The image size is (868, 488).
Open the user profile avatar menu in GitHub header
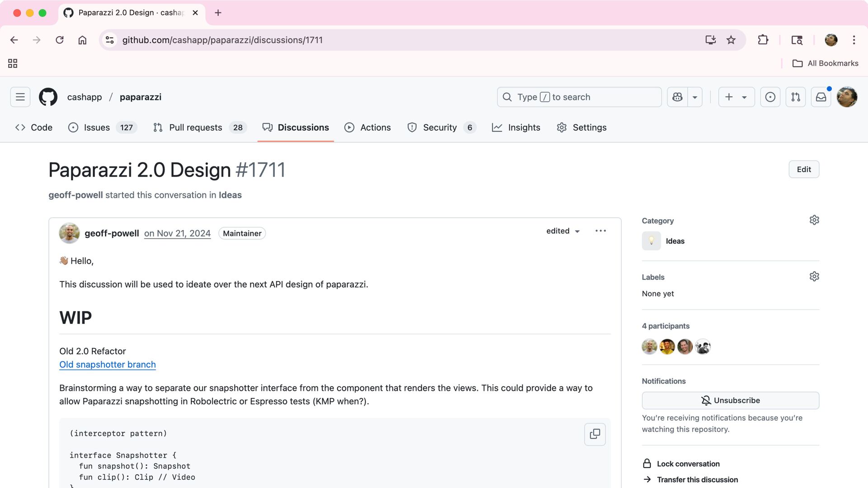point(847,97)
